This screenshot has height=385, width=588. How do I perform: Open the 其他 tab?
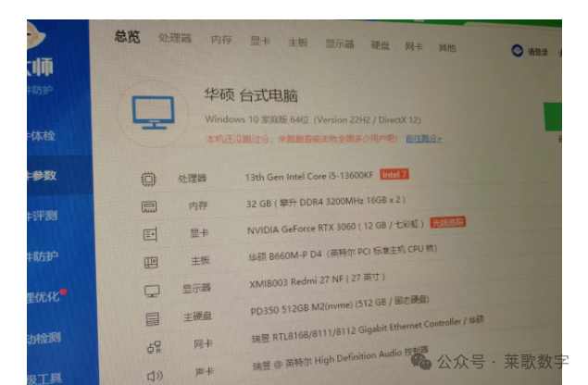click(447, 47)
